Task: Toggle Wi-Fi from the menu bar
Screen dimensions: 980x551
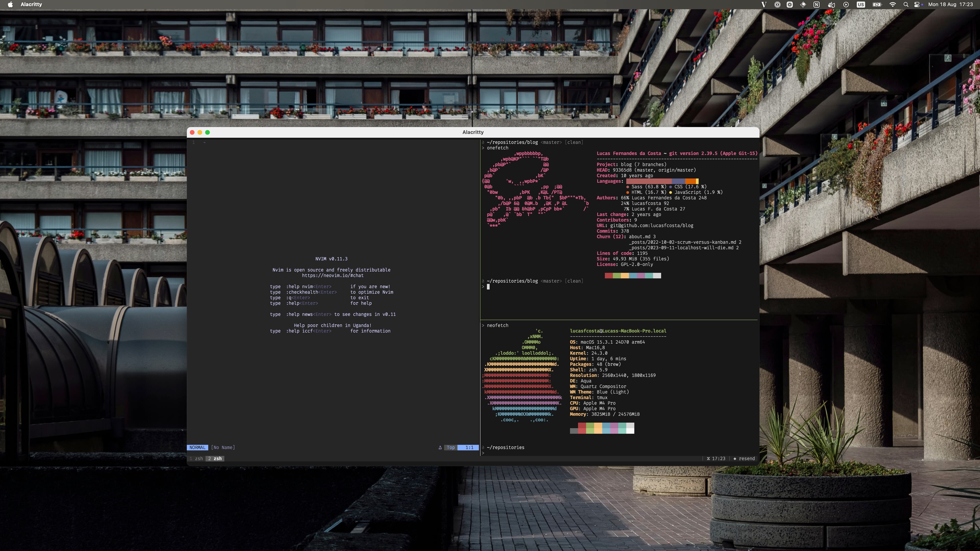Action: [892, 5]
